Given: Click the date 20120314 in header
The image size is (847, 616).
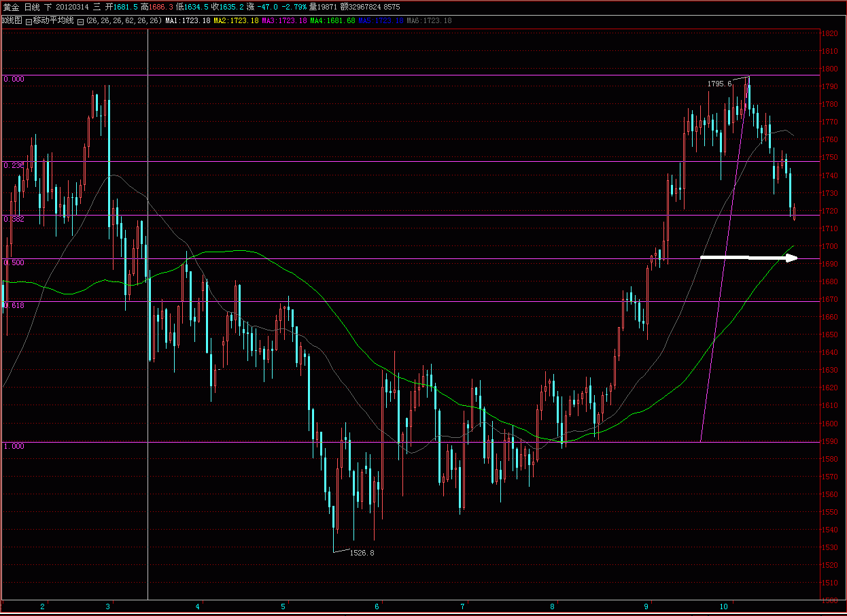Looking at the screenshot, I should tap(72, 7).
